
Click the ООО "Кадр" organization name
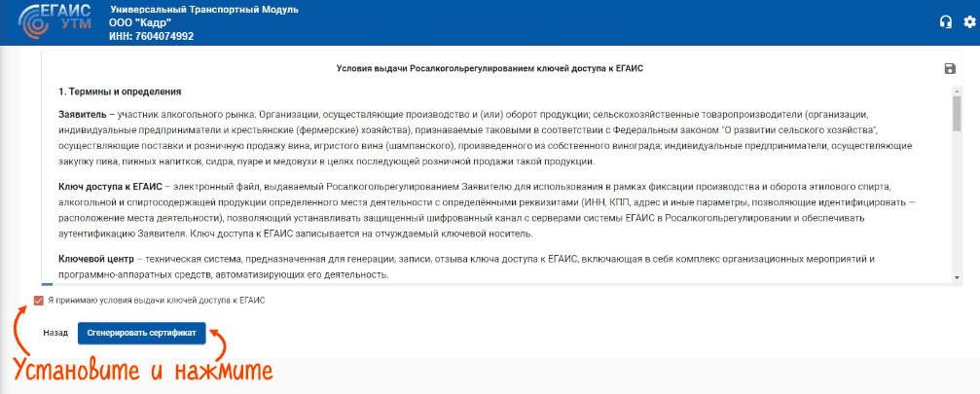[x=142, y=22]
